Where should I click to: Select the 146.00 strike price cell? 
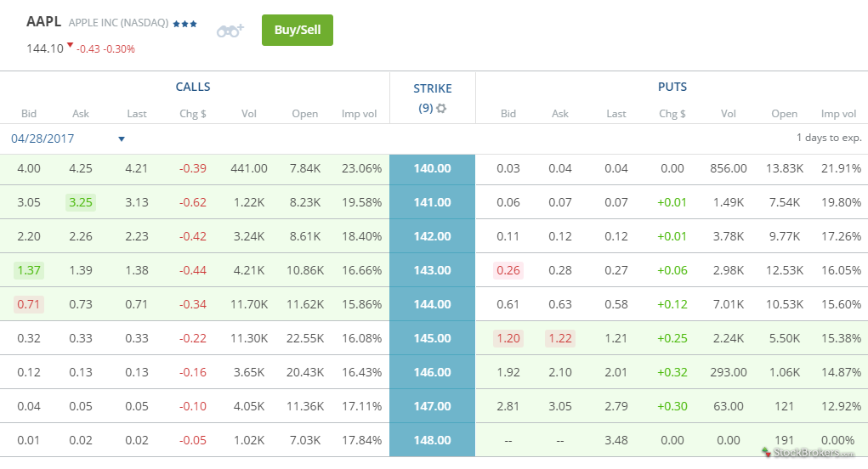(433, 372)
